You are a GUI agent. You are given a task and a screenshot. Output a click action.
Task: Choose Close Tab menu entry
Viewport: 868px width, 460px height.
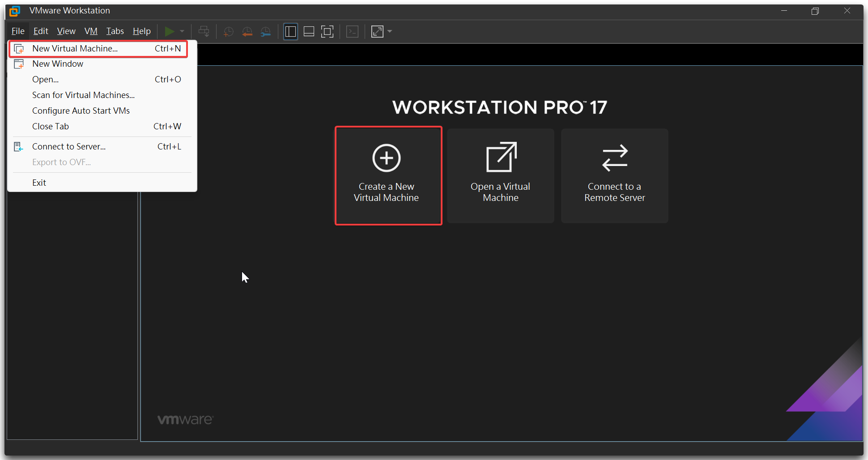[102, 127]
